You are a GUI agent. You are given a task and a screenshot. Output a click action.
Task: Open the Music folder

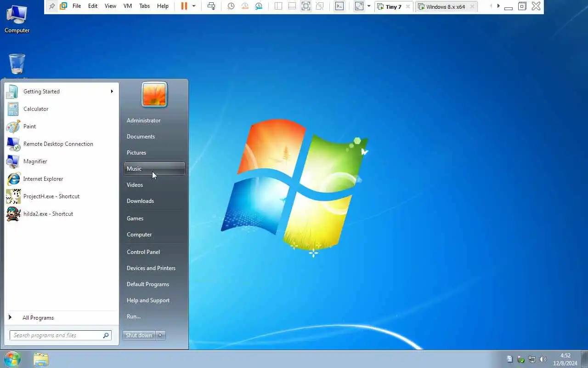154,169
